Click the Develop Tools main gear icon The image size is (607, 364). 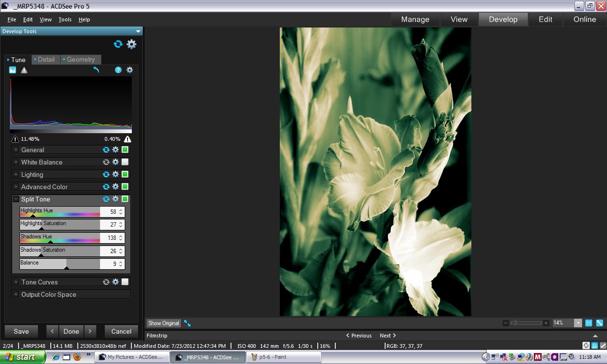point(131,44)
